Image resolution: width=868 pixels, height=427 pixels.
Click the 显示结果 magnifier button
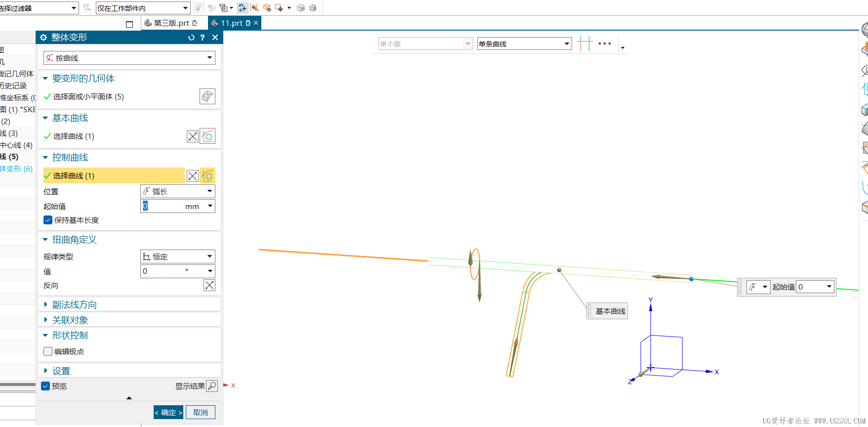point(212,386)
